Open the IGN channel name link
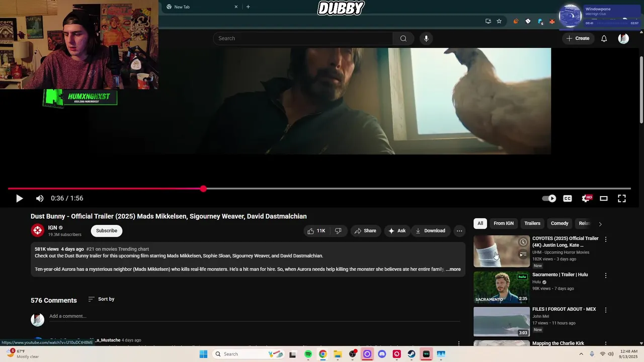The width and height of the screenshot is (644, 362). (52, 228)
